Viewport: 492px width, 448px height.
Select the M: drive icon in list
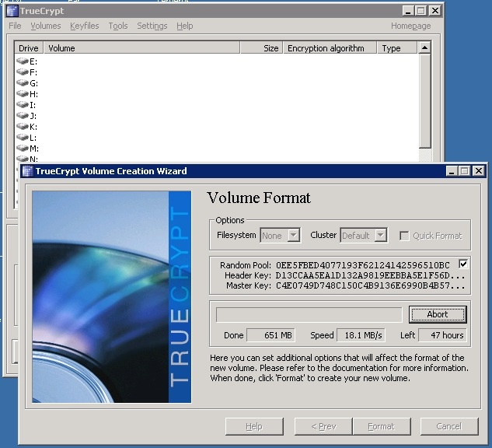click(x=23, y=149)
